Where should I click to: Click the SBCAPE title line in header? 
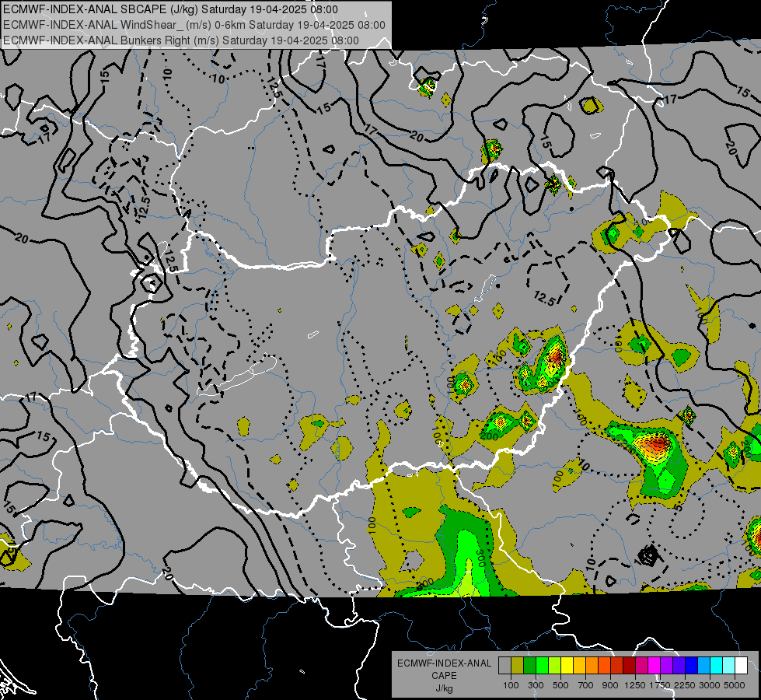click(x=170, y=9)
